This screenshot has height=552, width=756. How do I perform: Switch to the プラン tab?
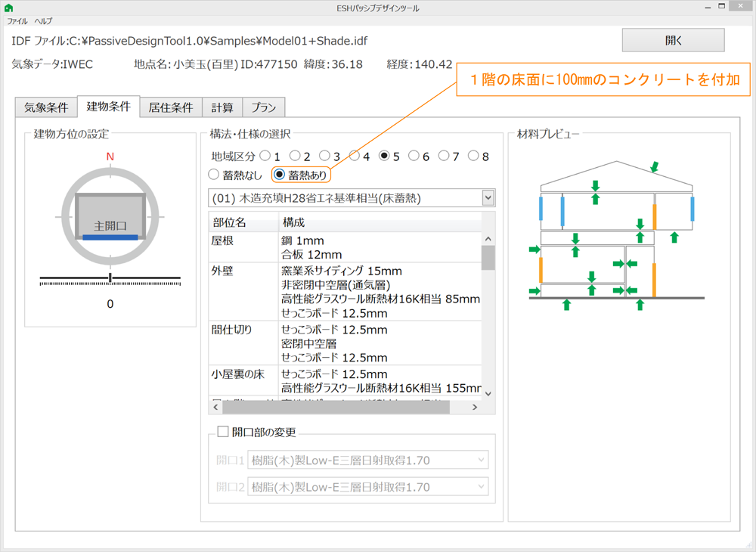tap(264, 107)
